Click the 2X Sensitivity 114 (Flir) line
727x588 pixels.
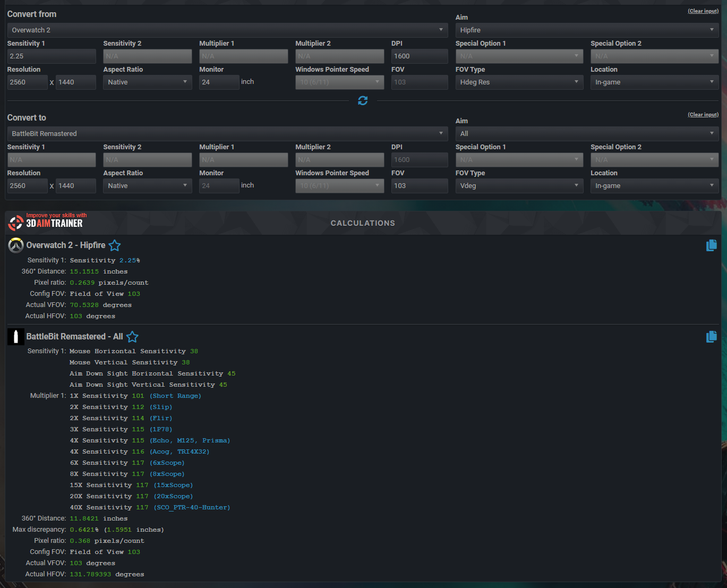click(121, 418)
